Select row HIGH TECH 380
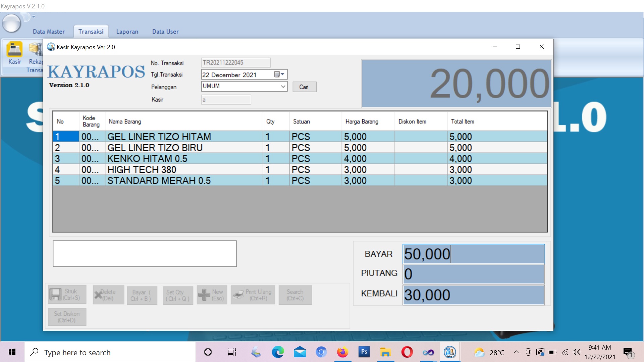This screenshot has height=362, width=644. click(300, 170)
